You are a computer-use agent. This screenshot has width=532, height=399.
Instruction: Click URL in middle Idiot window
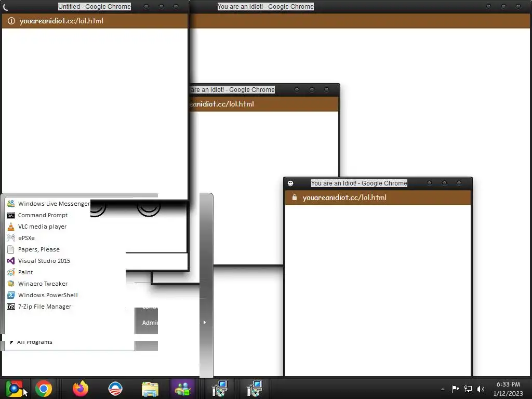222,104
